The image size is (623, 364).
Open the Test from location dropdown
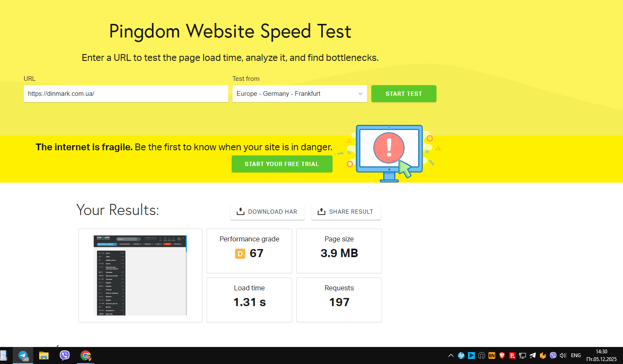coord(299,94)
